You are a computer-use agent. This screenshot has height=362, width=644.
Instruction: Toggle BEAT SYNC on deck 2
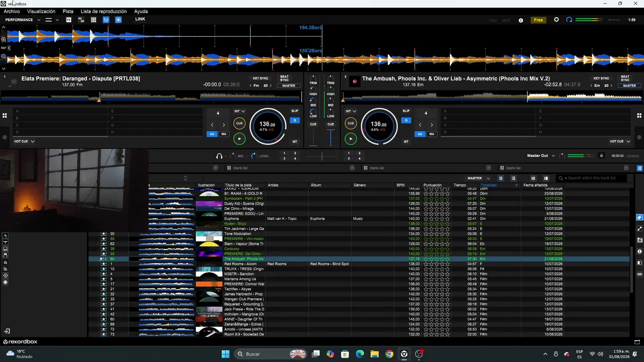point(625,78)
